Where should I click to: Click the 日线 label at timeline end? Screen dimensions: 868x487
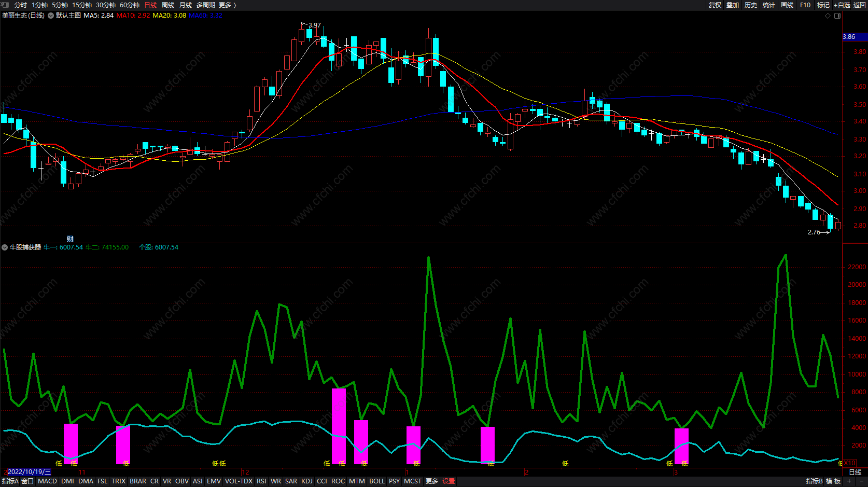coord(855,472)
